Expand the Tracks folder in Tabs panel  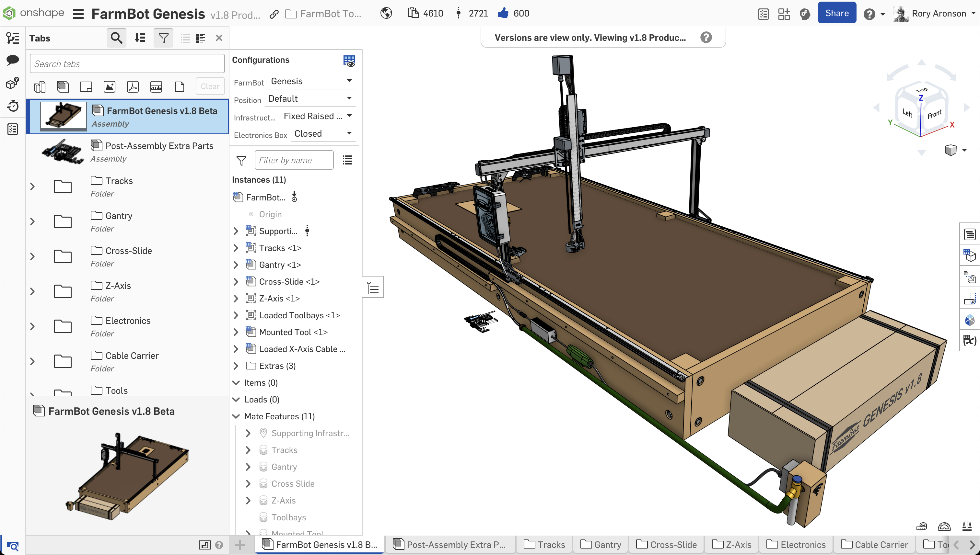click(32, 187)
